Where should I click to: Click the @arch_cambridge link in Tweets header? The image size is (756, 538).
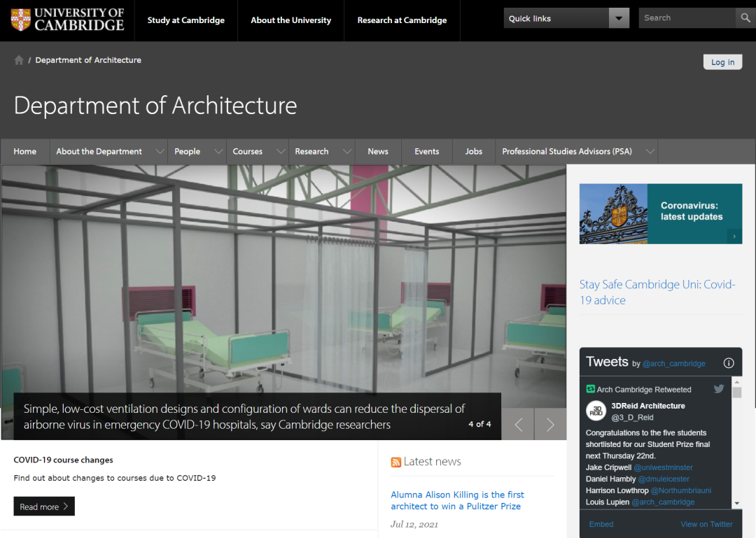673,364
